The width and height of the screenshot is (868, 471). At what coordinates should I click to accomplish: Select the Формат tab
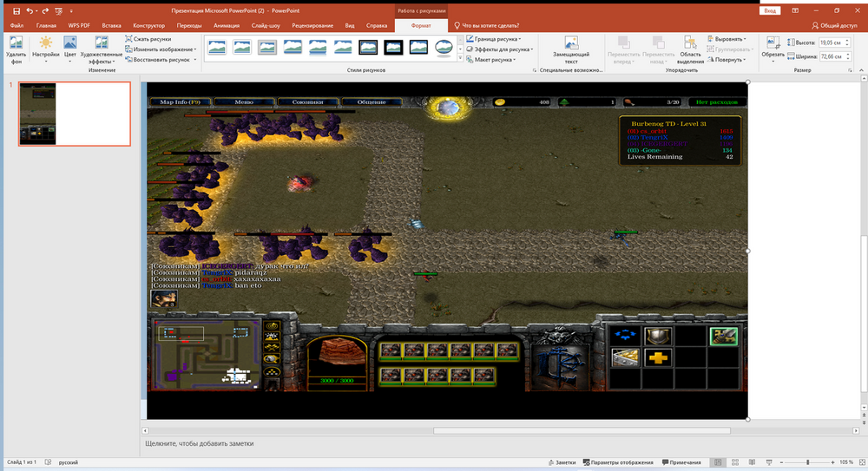(x=421, y=25)
